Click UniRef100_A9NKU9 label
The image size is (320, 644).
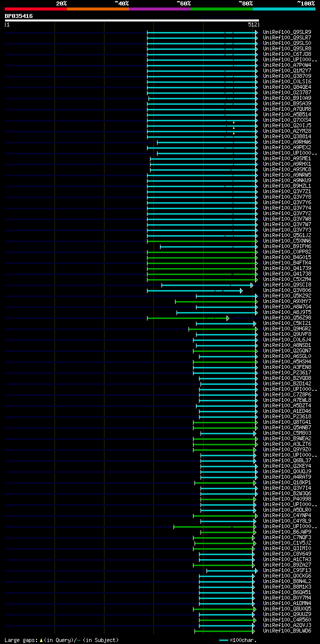pos(287,180)
